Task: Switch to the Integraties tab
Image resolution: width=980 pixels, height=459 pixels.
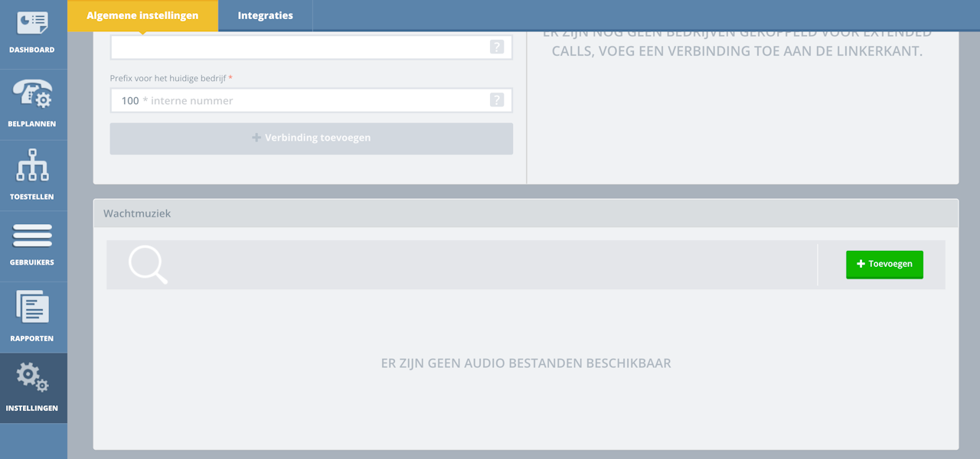Action: (265, 15)
